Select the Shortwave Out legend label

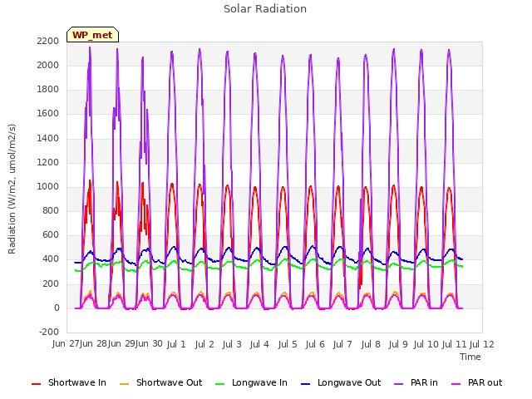pos(169,382)
